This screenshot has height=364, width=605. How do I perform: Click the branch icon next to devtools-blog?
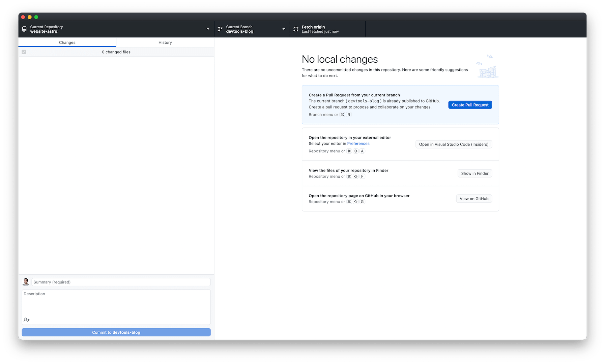pos(220,29)
